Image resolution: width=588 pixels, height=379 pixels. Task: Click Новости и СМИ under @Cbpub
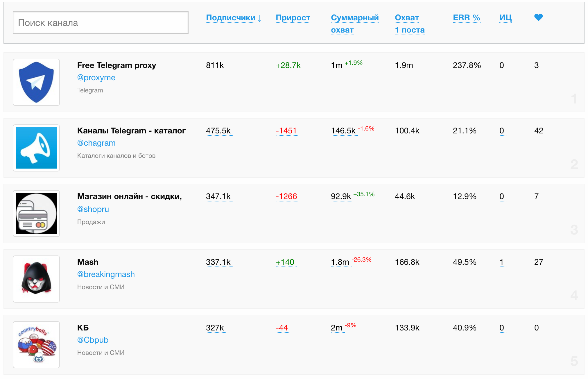pyautogui.click(x=101, y=353)
